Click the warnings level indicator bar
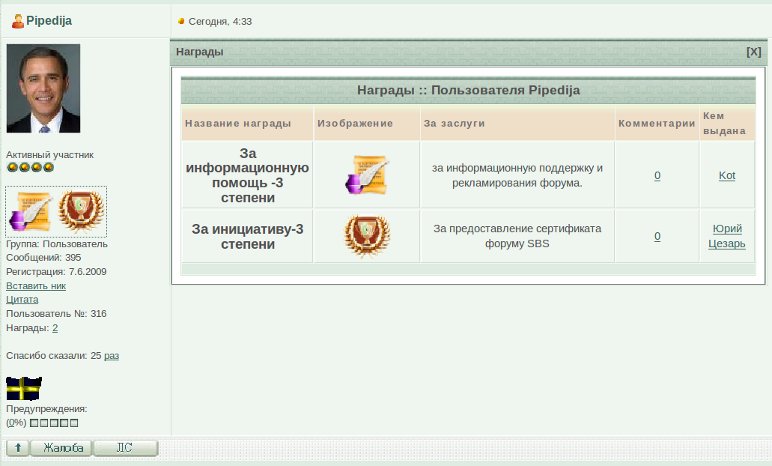The height and width of the screenshot is (466, 772). click(54, 423)
